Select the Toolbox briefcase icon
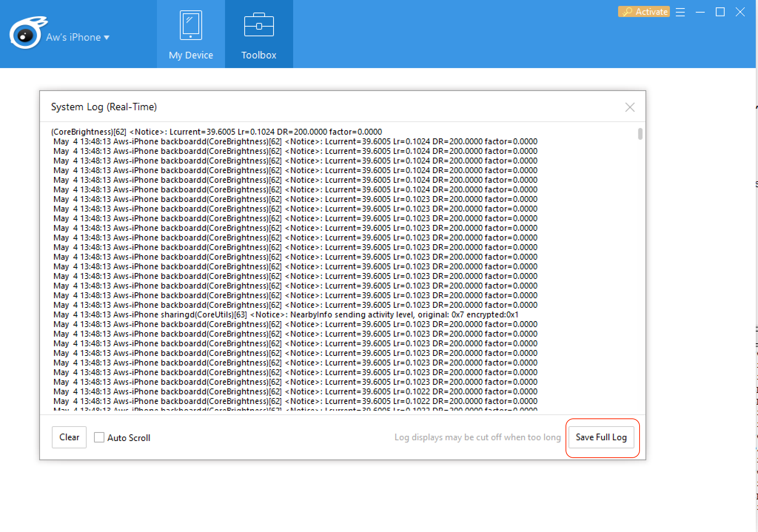Screen dimensions: 758x532 258,24
